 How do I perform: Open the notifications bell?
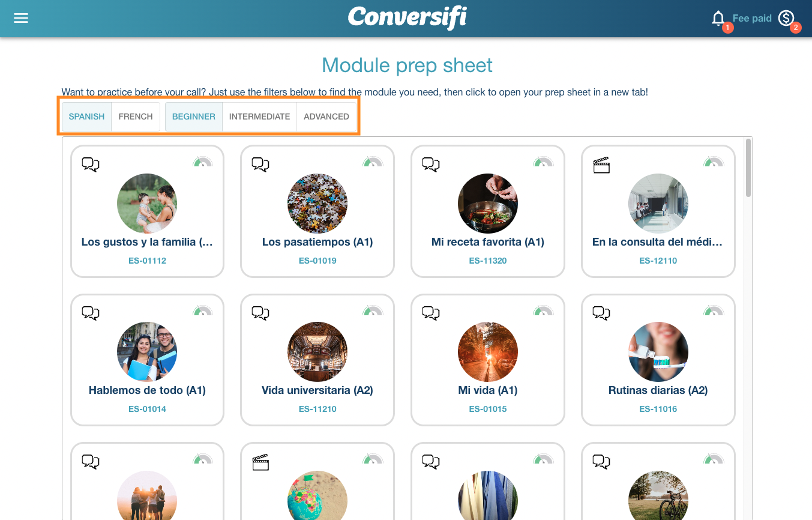click(718, 19)
